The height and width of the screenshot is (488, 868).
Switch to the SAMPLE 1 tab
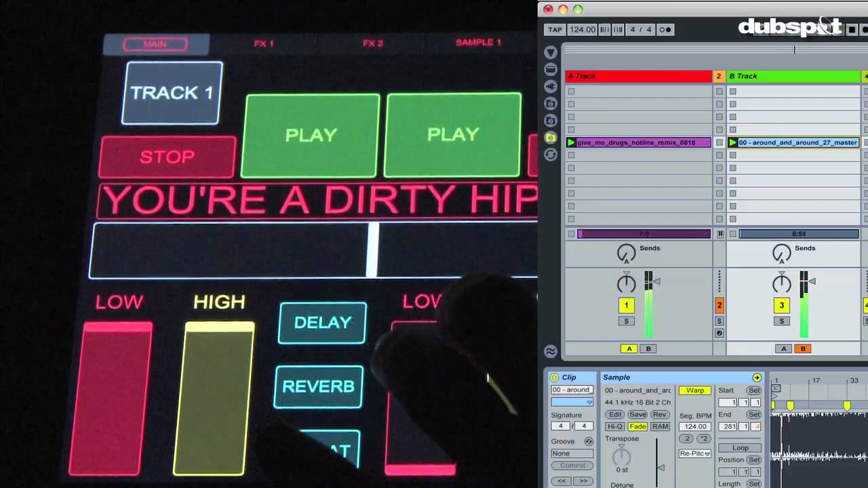coord(478,42)
